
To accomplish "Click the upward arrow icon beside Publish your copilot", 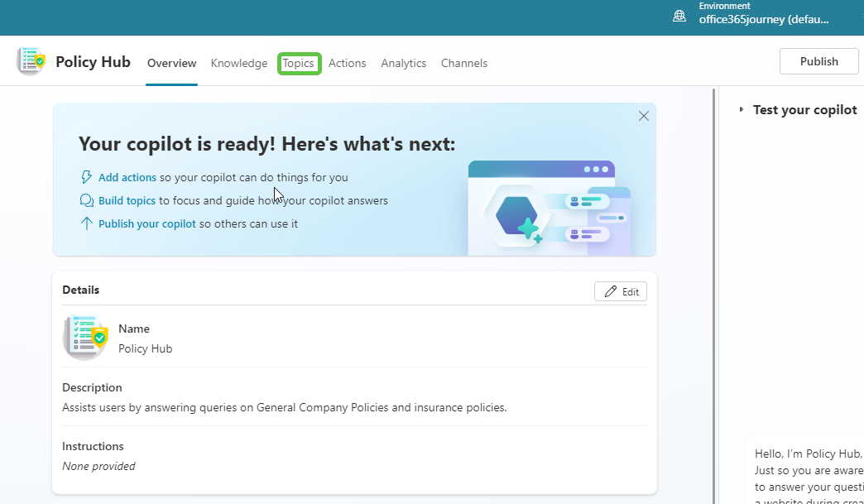I will [86, 223].
